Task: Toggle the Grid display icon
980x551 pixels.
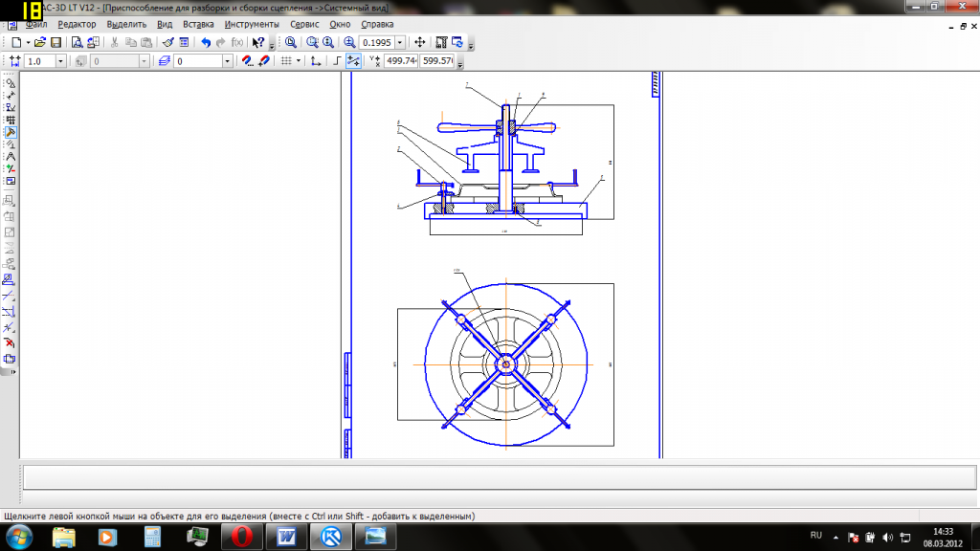Action: click(x=286, y=61)
